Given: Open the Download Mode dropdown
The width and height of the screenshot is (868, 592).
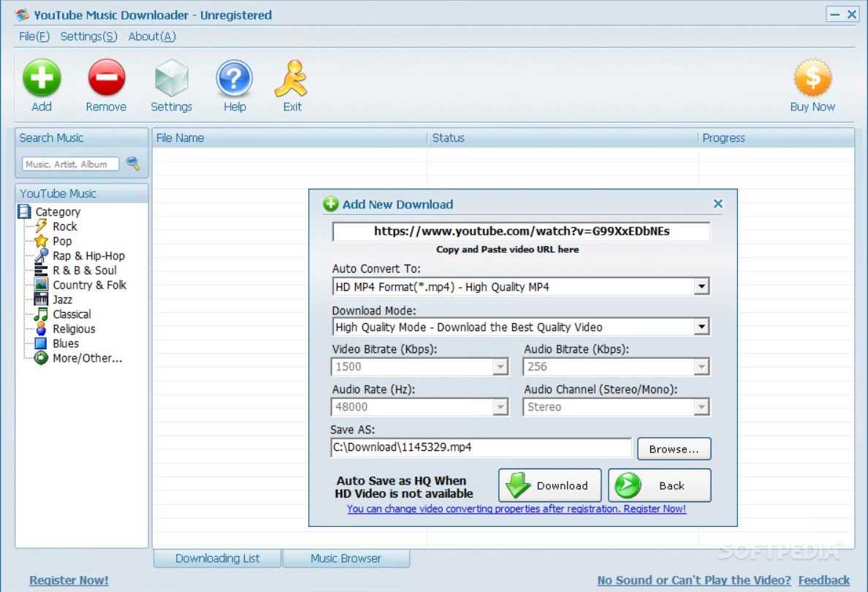Looking at the screenshot, I should coord(701,327).
